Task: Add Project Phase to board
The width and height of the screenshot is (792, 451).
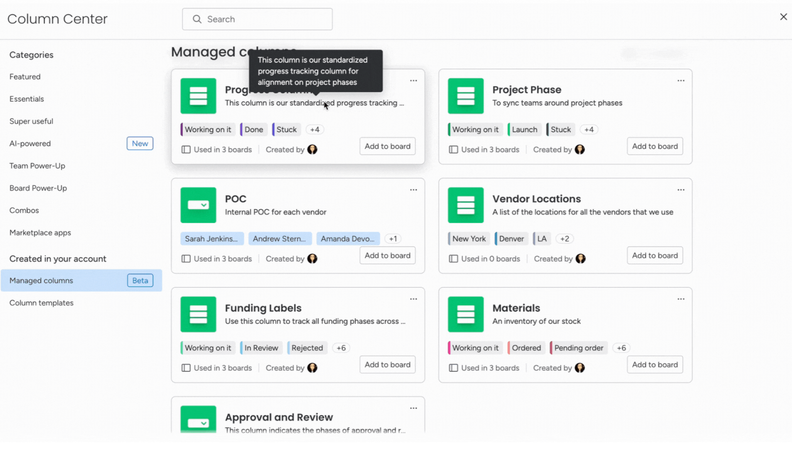Action: coord(655,146)
